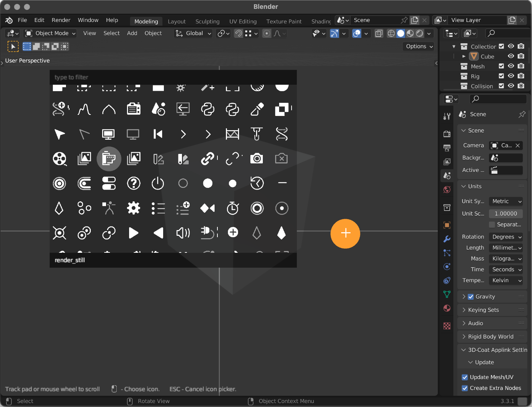Open Length Millimeters dropdown
The width and height of the screenshot is (532, 407).
coord(506,248)
